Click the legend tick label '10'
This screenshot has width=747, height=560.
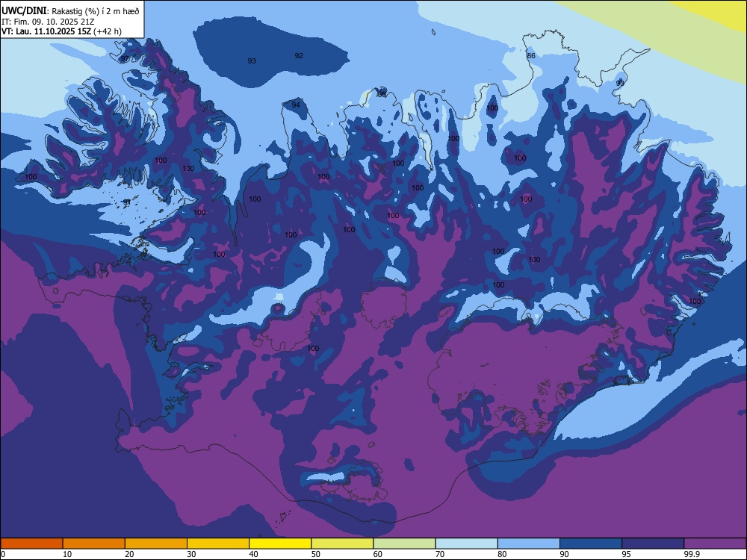coord(67,554)
